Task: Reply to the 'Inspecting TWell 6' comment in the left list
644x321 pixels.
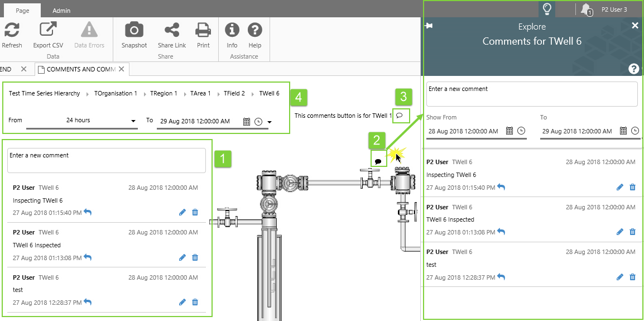Action: click(88, 212)
